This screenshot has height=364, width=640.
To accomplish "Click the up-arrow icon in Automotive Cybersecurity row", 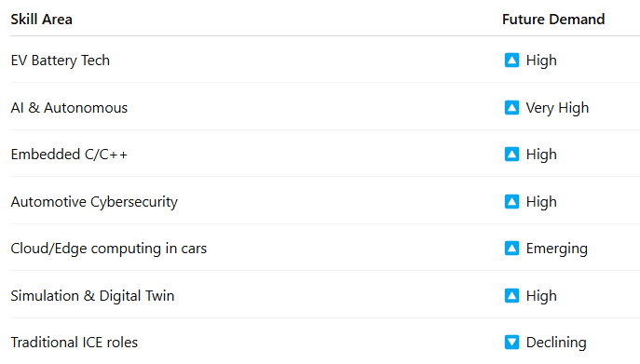I will 511,202.
